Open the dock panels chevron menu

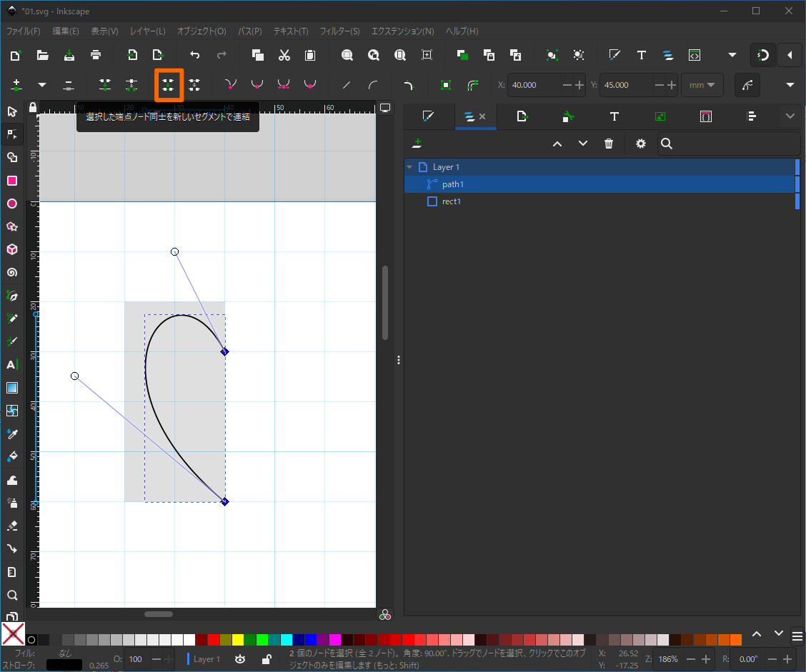pos(790,116)
